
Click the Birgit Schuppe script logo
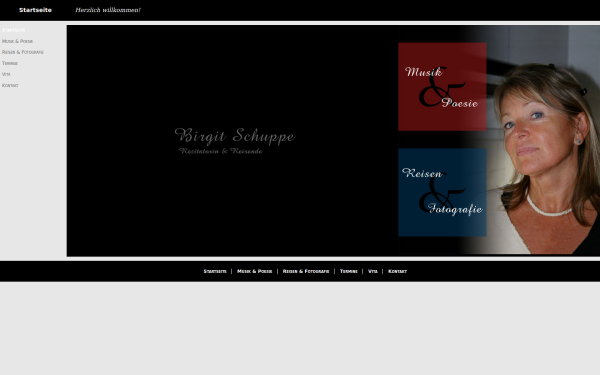coord(235,136)
